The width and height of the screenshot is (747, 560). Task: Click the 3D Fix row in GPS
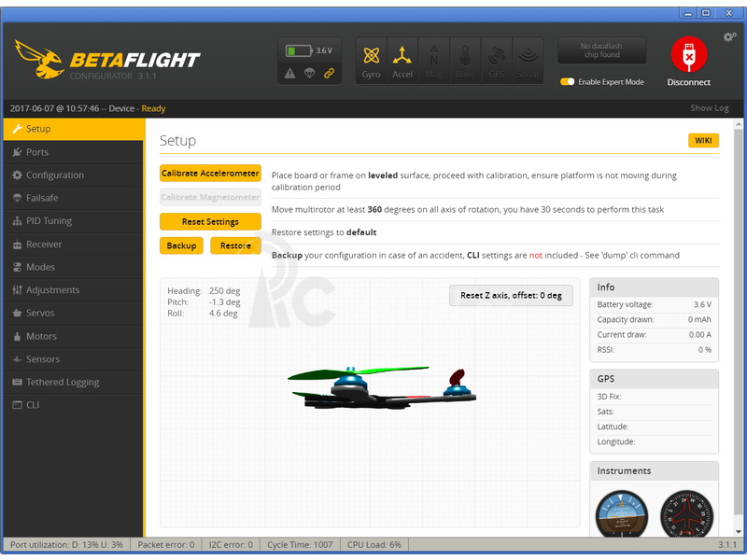coord(655,397)
